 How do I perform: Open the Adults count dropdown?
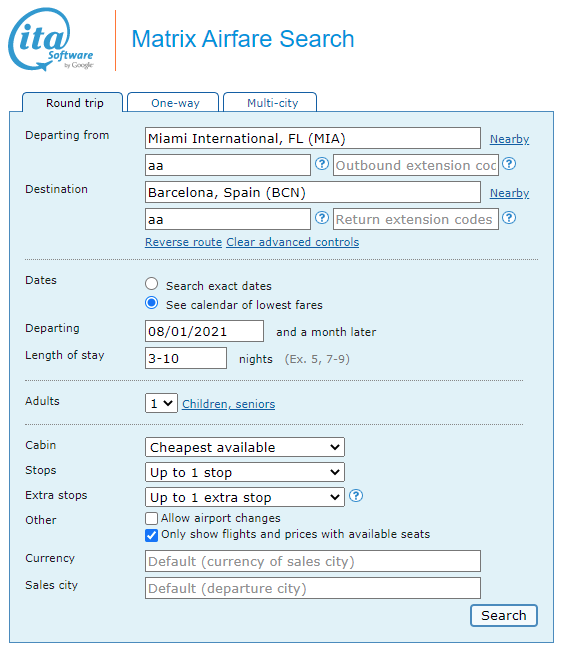coord(161,403)
